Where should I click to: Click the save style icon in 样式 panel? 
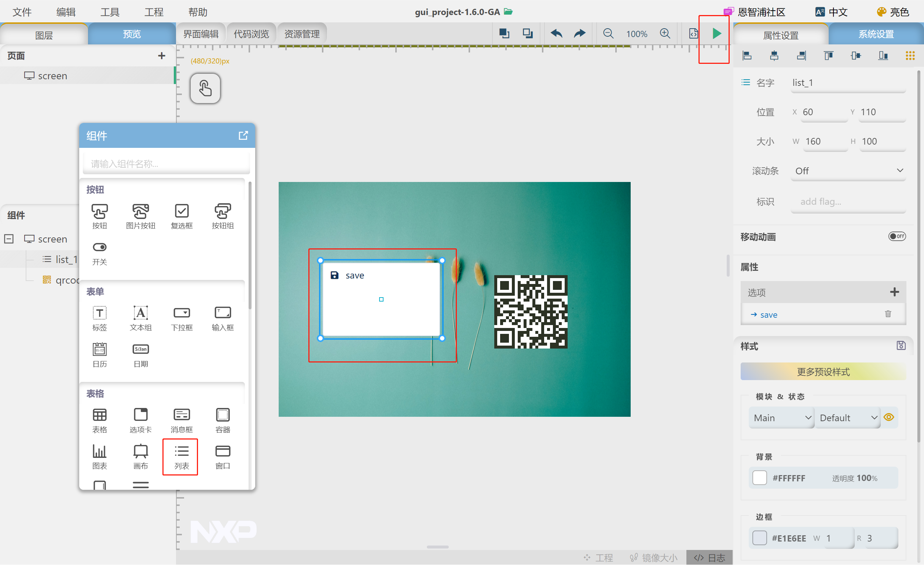pyautogui.click(x=902, y=345)
